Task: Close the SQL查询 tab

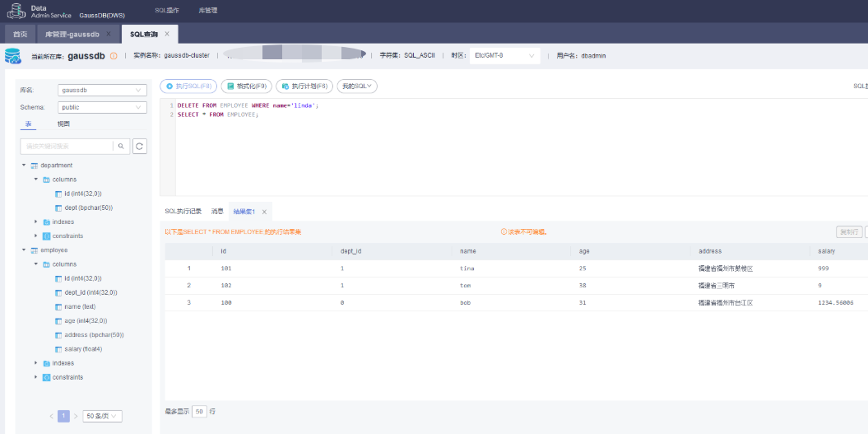Action: [167, 34]
